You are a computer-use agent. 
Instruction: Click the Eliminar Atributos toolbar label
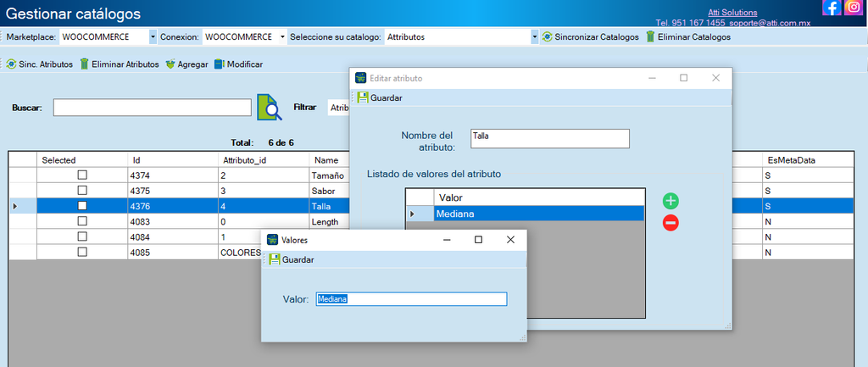(125, 64)
